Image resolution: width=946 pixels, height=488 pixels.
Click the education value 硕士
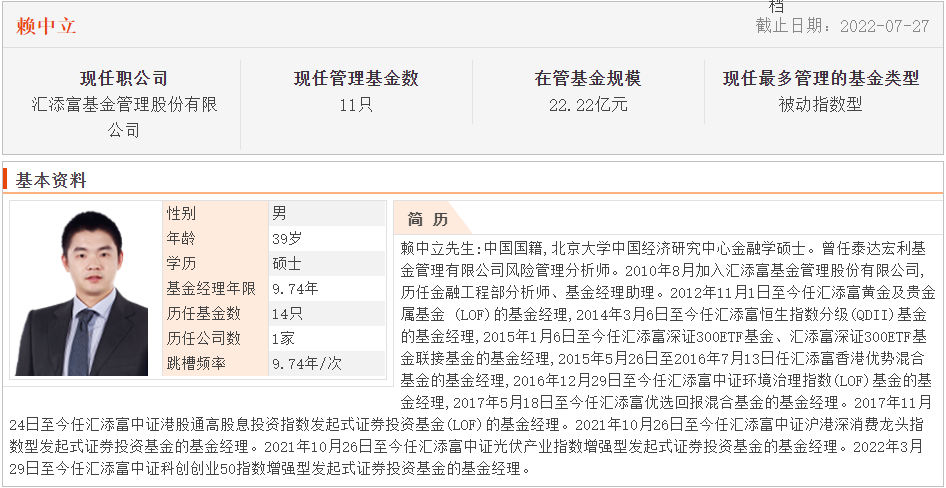[287, 264]
